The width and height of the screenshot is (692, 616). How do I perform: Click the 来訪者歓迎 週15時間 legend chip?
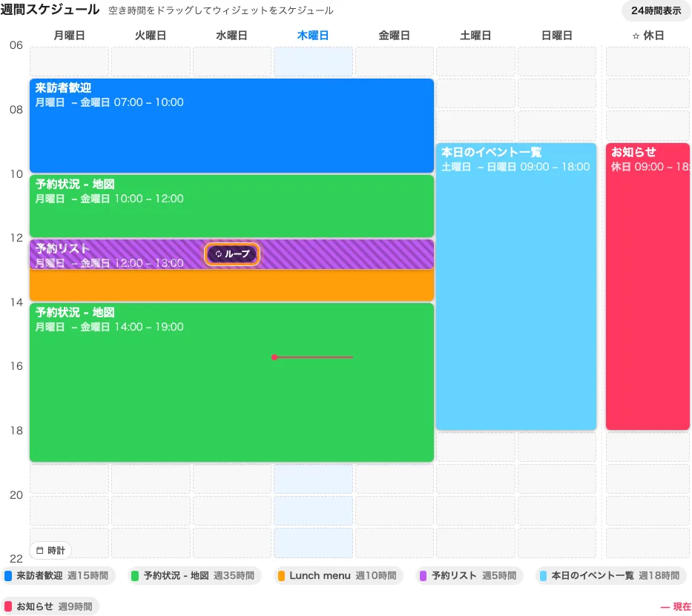58,576
